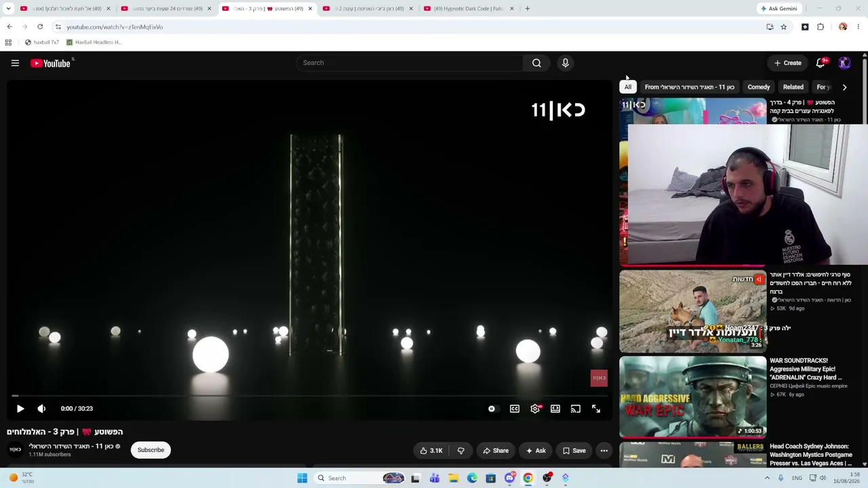Open more actions three-dot menu

coord(604,451)
